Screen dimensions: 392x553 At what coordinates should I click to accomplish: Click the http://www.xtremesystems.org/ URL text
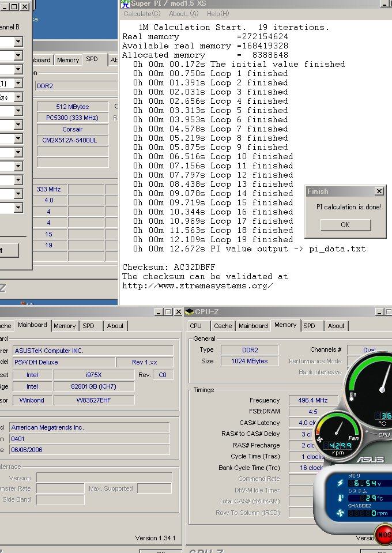(x=198, y=285)
